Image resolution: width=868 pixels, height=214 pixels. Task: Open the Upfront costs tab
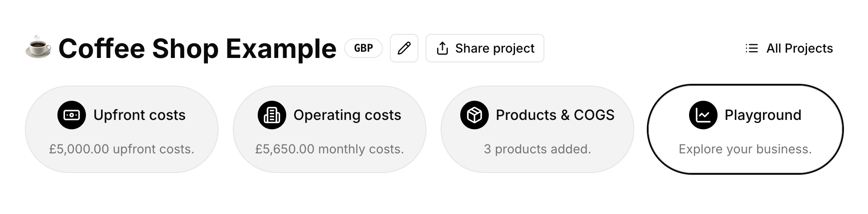122,129
